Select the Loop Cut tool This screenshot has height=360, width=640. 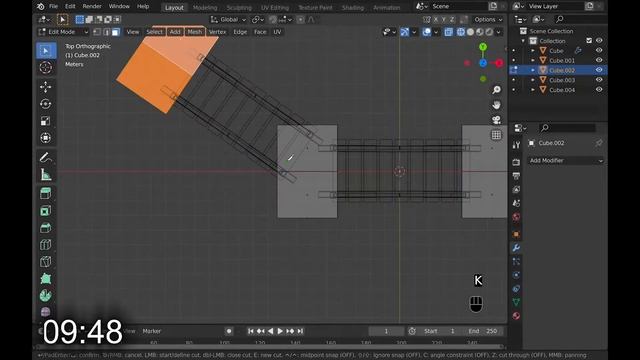pyautogui.click(x=46, y=245)
